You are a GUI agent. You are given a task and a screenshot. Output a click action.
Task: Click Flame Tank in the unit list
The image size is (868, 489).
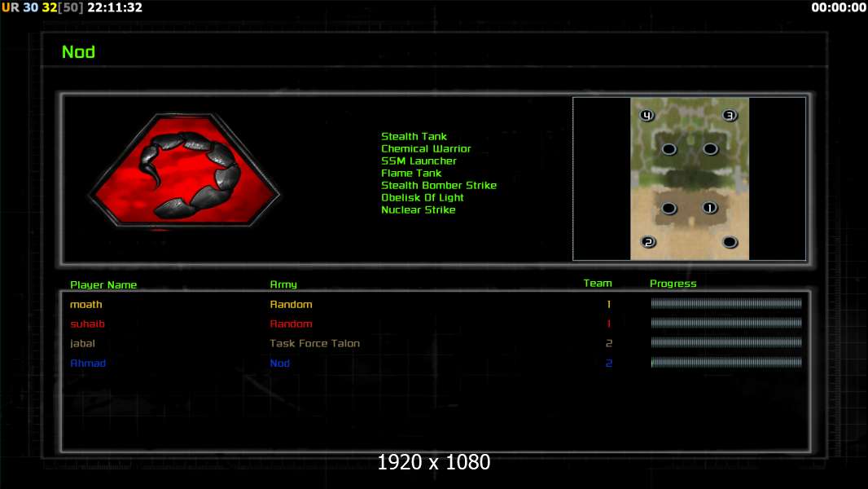[x=410, y=173]
